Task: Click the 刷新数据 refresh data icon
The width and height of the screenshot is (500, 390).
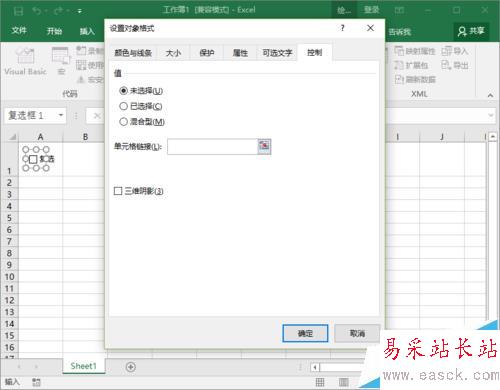Action: tap(399, 79)
